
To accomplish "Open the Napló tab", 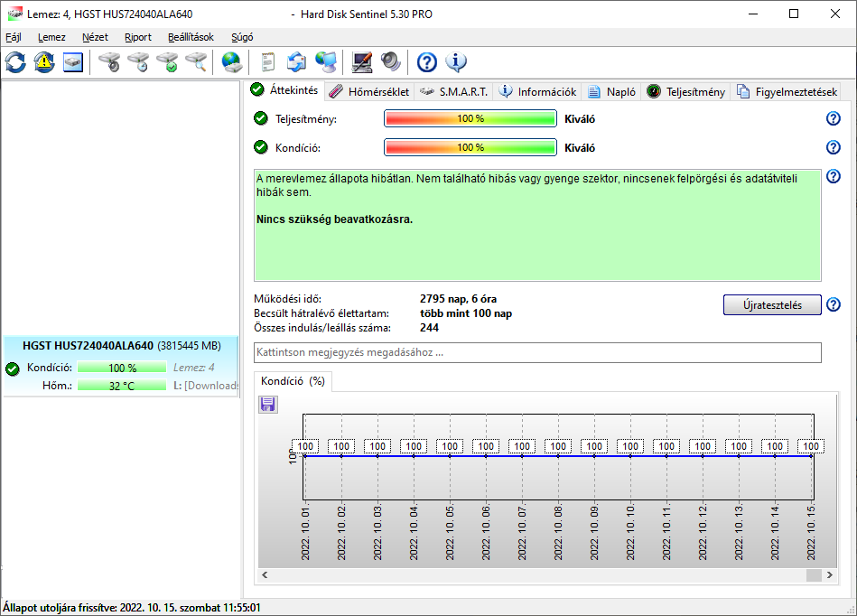I will [x=612, y=91].
